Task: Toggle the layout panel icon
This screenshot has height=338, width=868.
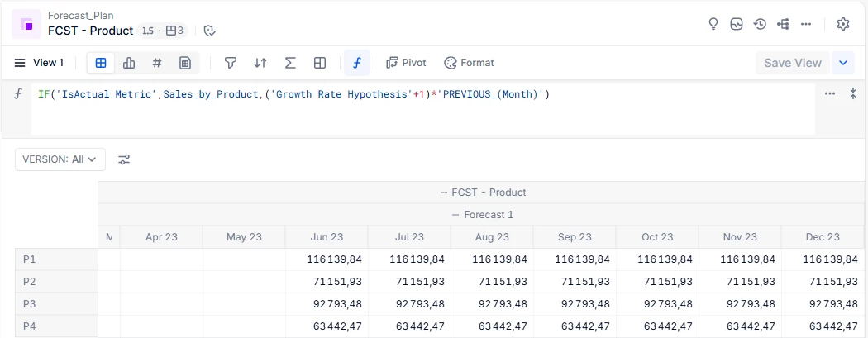Action: pyautogui.click(x=320, y=63)
